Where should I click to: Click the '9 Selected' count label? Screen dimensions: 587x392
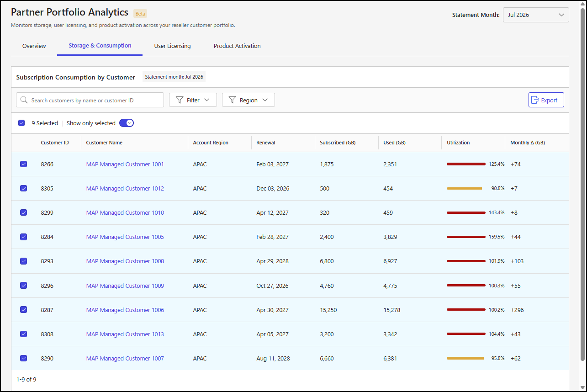coord(45,123)
